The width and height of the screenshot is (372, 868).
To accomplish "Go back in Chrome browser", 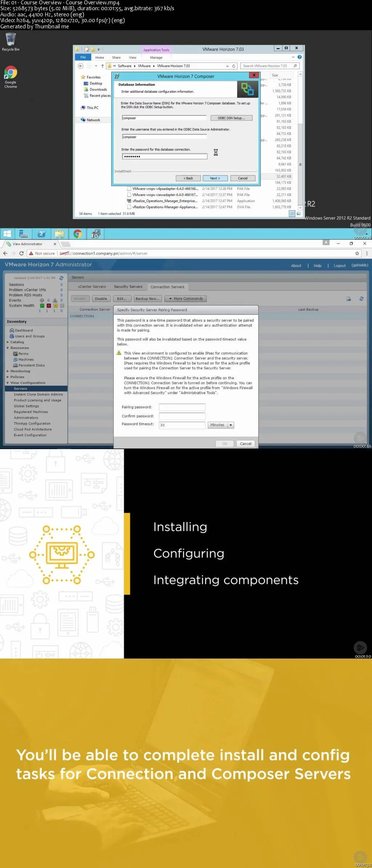I will pyautogui.click(x=5, y=253).
